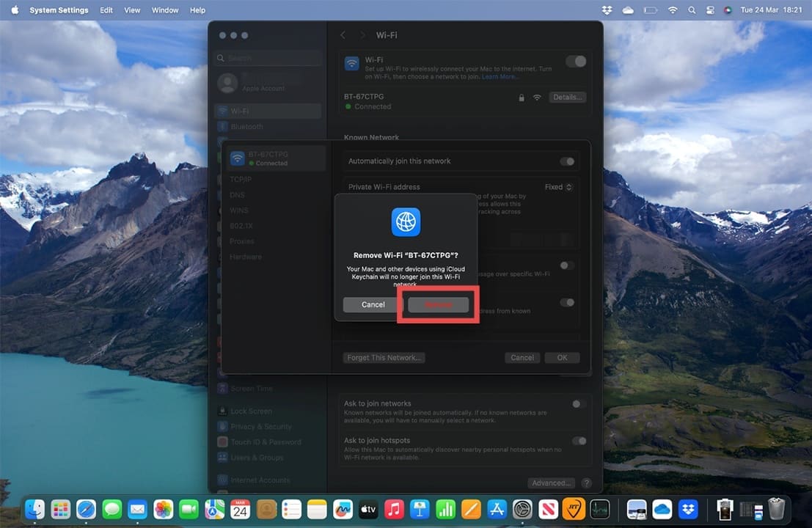
Task: Open Photos app in the Dock
Action: [163, 510]
